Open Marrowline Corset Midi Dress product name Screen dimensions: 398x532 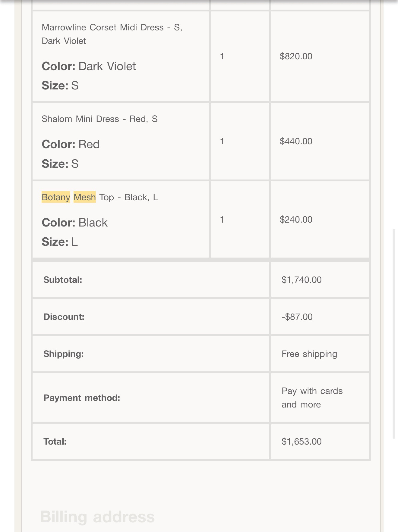[112, 34]
